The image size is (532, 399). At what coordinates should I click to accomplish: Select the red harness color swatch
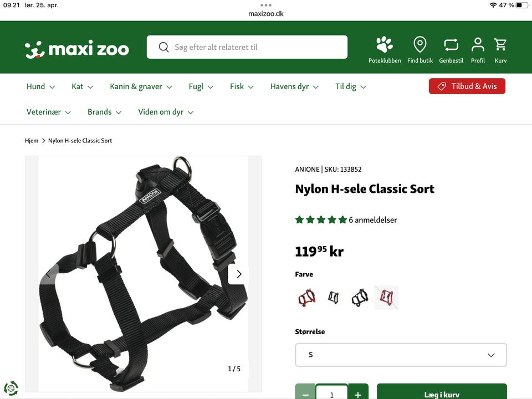[306, 298]
